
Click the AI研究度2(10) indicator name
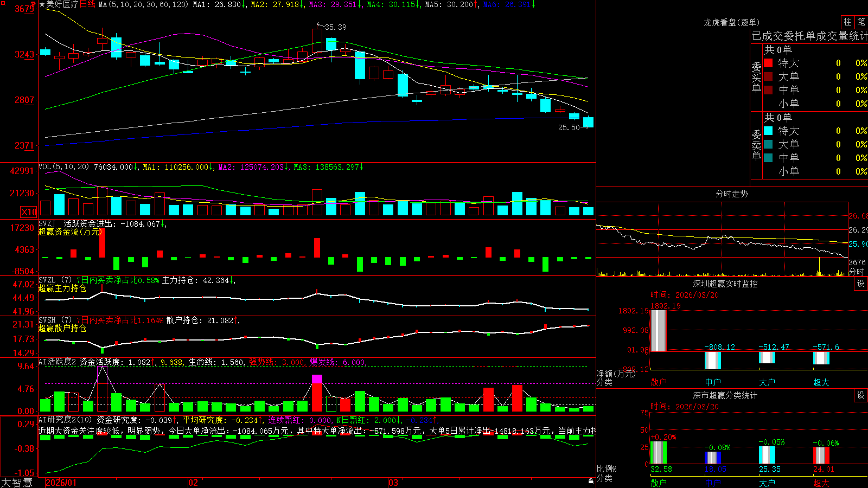coord(65,420)
